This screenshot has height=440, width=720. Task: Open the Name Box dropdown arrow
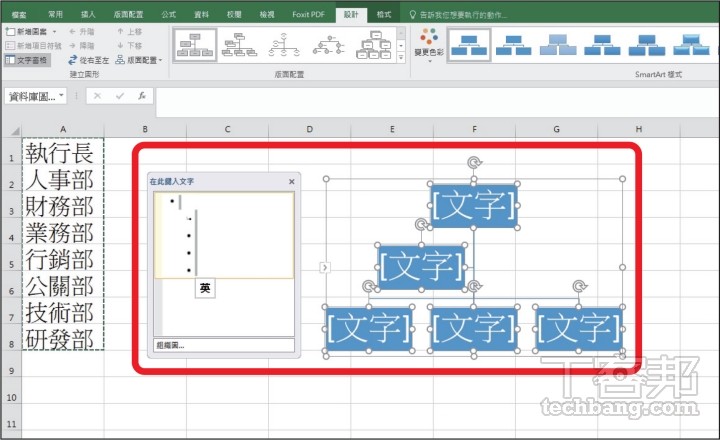click(61, 96)
